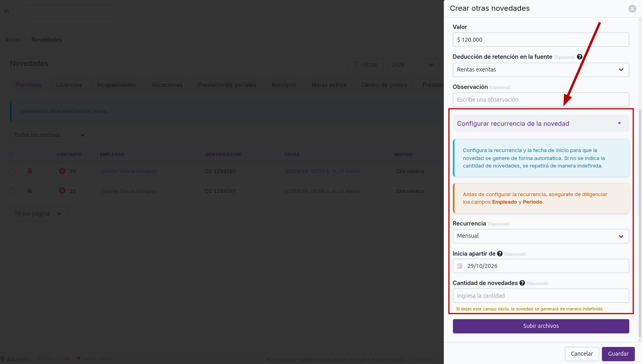This screenshot has width=642, height=364.
Task: Open the 2026 year dropdown
Action: point(413,65)
